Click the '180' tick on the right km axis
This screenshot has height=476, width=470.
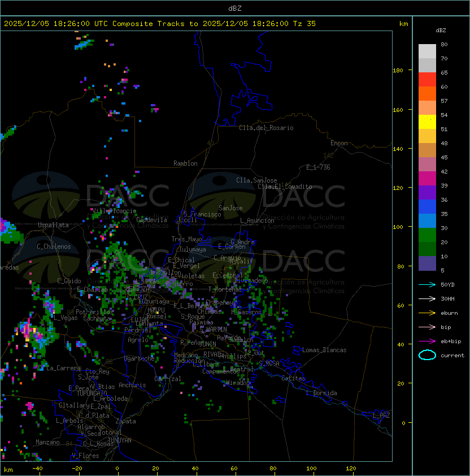[x=398, y=71]
